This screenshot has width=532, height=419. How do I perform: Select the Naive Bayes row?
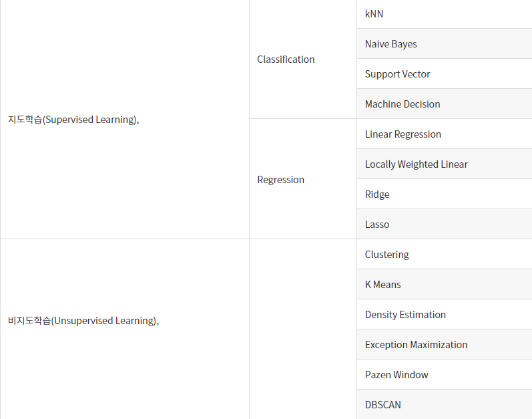444,44
